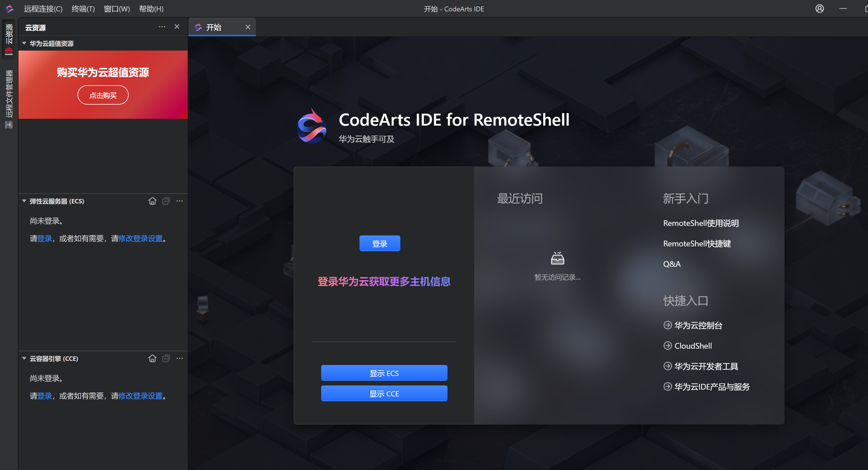Click the home icon in the ECS section
The height and width of the screenshot is (470, 868).
pyautogui.click(x=152, y=201)
